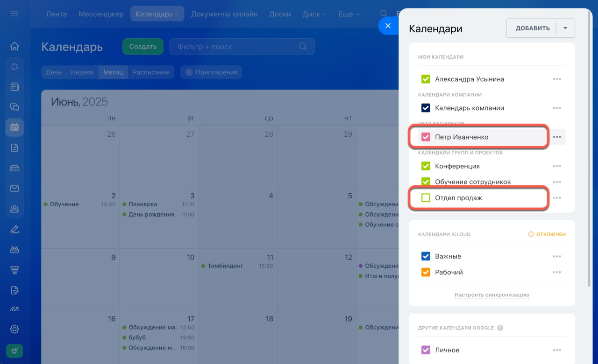Click the Настроить синхронизацию link
Image resolution: width=598 pixels, height=364 pixels.
(x=492, y=295)
